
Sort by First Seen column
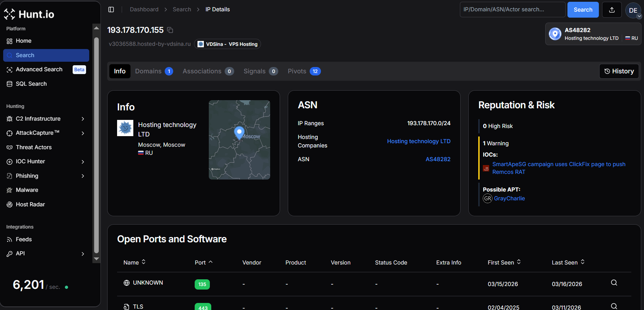(504, 262)
